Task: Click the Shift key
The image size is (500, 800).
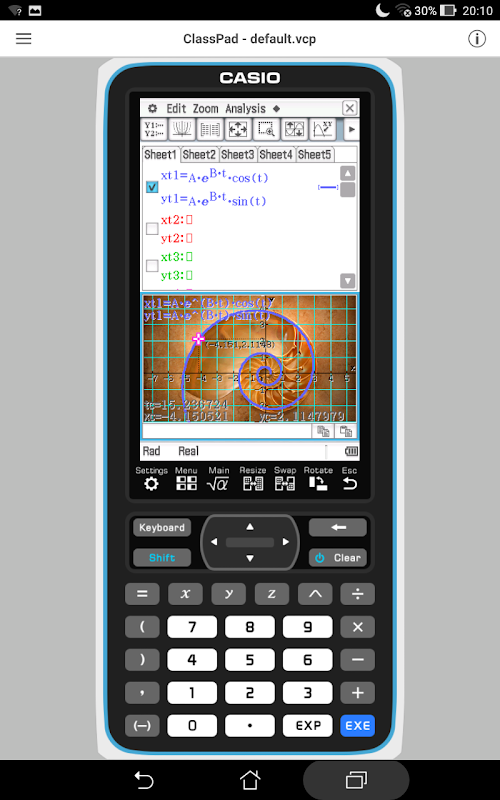Action: click(x=162, y=558)
